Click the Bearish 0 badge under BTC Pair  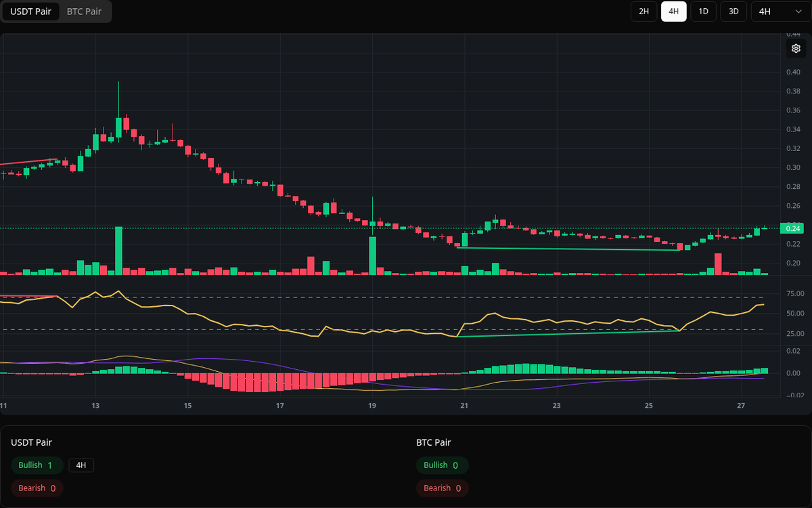point(442,488)
